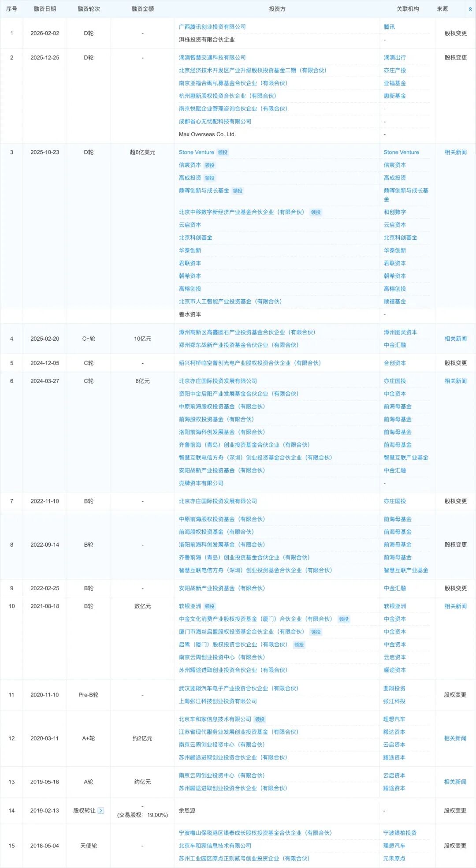Select the Max Overseas Co.,Ltd. investor text

point(207,134)
